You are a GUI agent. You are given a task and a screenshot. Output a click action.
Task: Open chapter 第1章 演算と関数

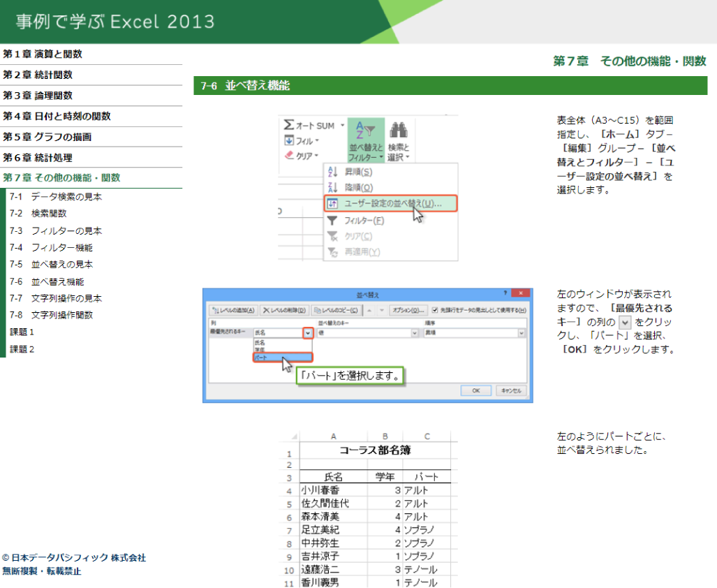tap(43, 54)
